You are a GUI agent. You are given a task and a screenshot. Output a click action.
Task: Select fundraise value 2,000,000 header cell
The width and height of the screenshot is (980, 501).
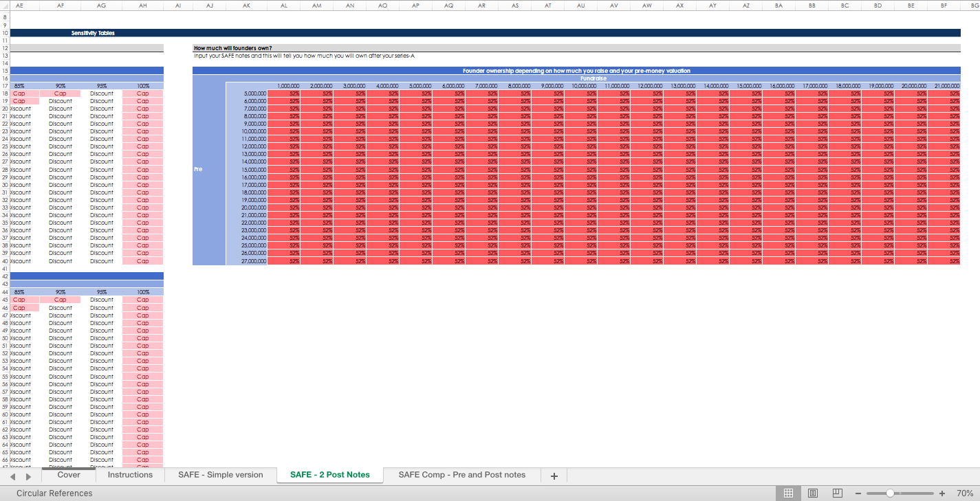pos(316,86)
